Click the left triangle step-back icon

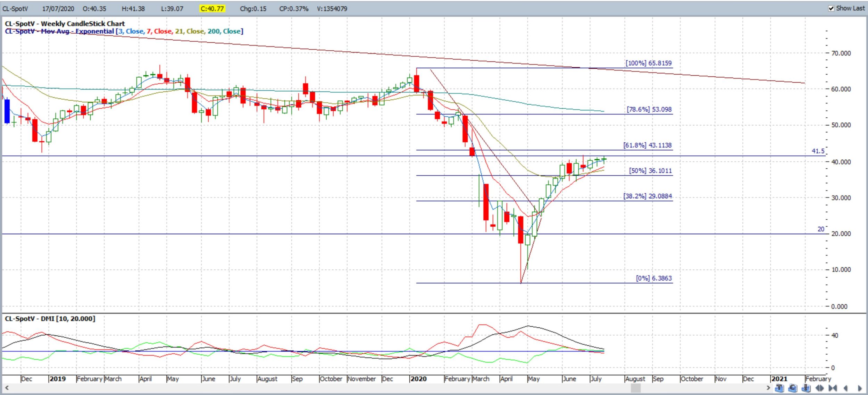846,388
